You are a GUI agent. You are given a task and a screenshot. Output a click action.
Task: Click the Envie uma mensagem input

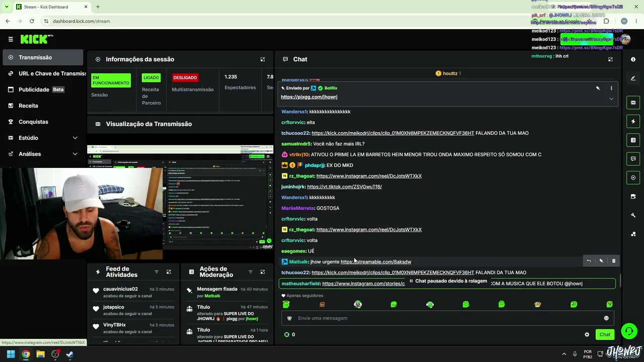(448, 318)
